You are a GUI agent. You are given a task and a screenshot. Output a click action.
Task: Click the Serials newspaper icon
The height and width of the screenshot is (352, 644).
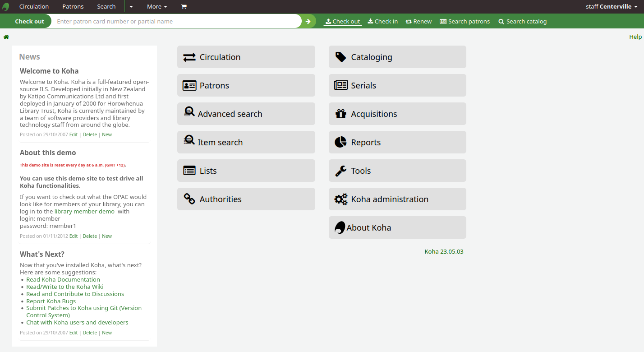coord(341,85)
